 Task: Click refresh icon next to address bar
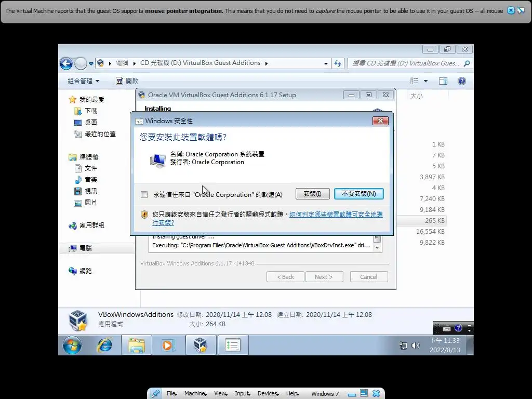[x=338, y=63]
